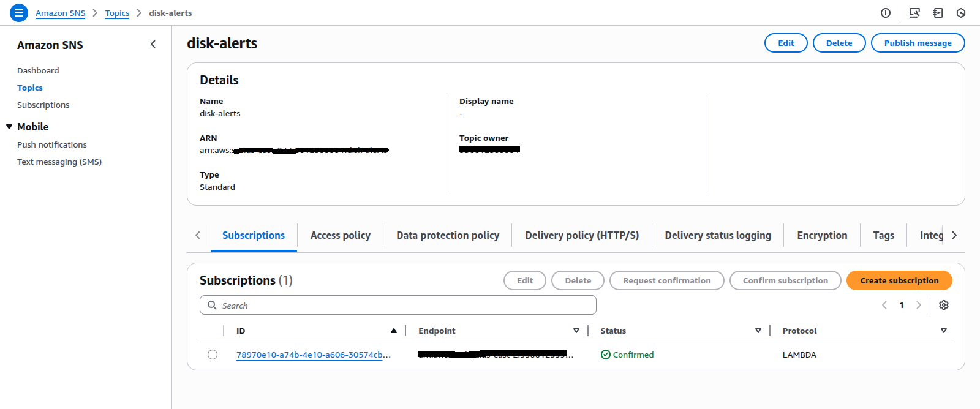Go to next page of subscriptions
980x409 pixels.
919,305
